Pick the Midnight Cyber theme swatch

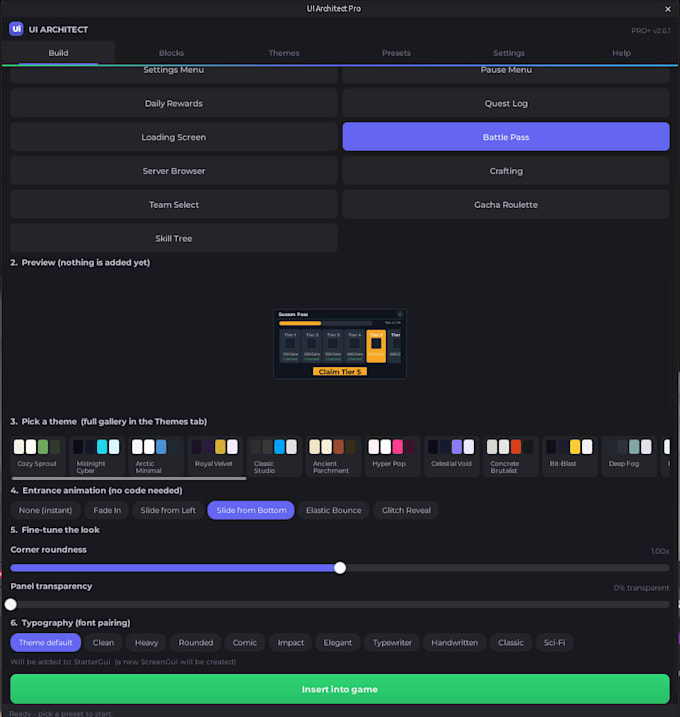(96, 456)
